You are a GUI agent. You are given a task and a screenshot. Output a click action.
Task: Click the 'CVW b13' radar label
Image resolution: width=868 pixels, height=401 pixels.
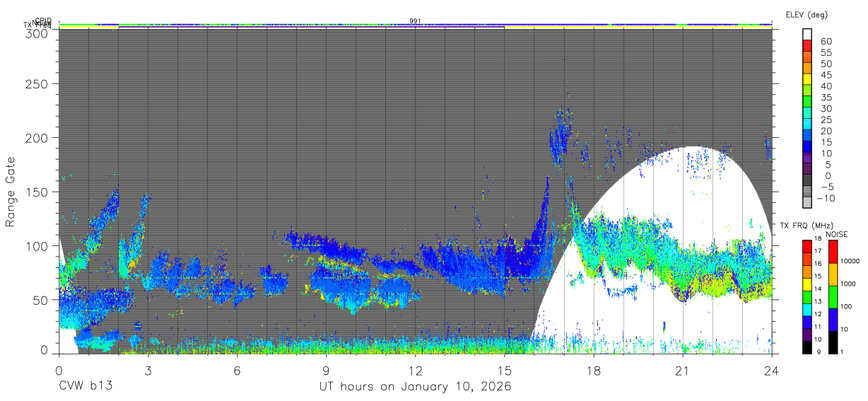click(85, 387)
